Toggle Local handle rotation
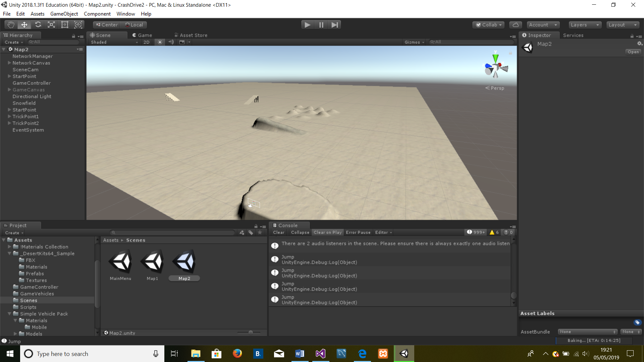Screen dimensions: 644x362 pyautogui.click(x=134, y=25)
